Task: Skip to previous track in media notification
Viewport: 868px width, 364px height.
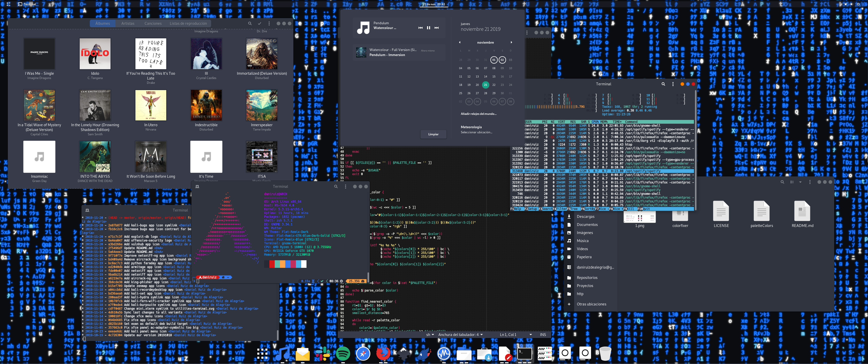Action: click(420, 28)
